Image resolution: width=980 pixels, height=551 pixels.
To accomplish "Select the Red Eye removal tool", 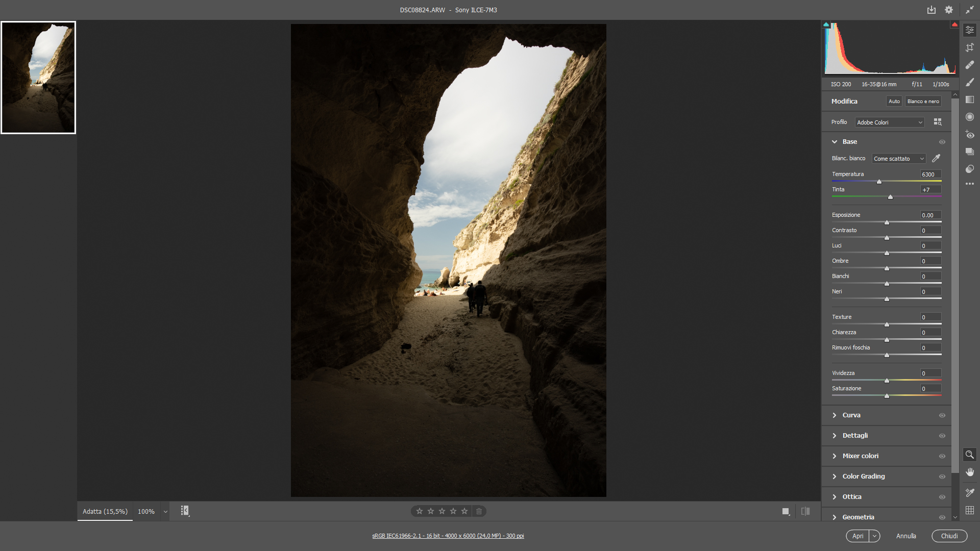I will 970,135.
